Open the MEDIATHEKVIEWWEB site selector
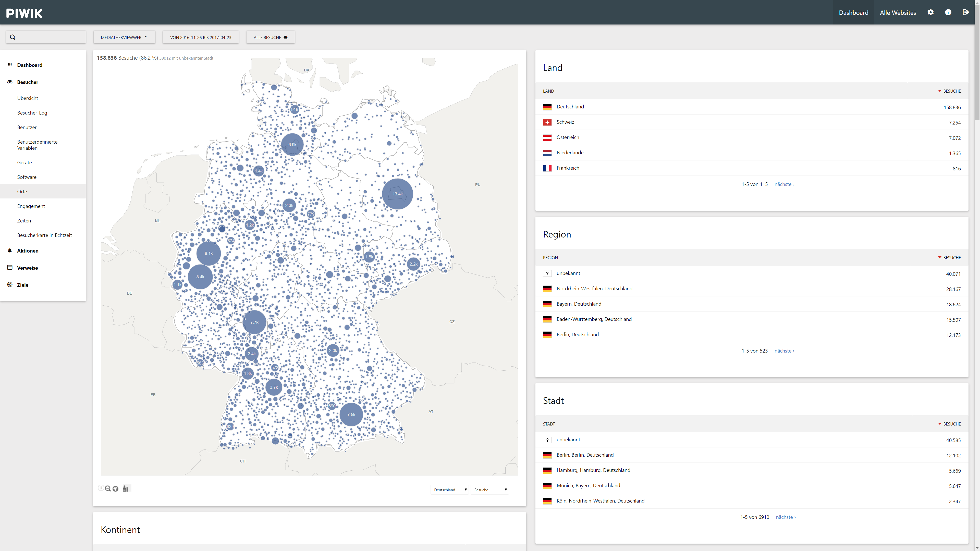The height and width of the screenshot is (551, 980). [x=124, y=37]
